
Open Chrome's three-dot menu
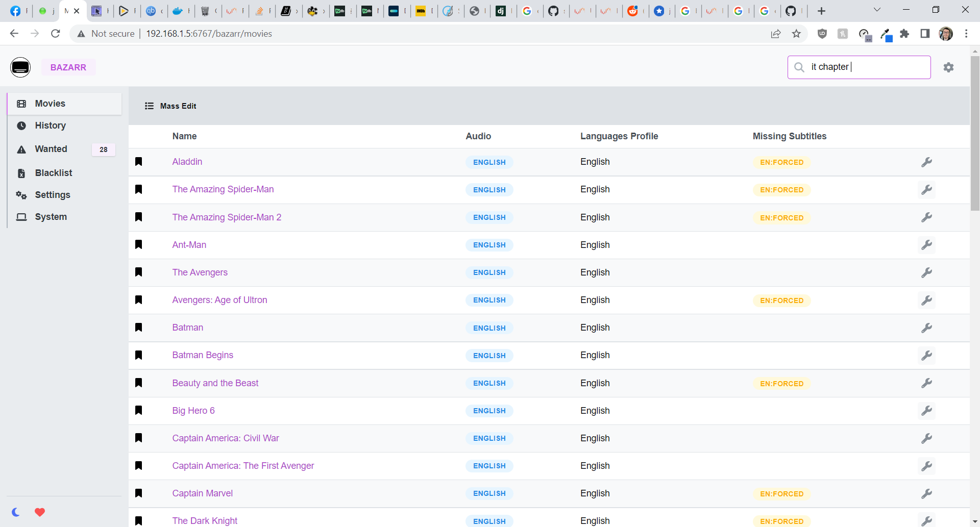click(966, 34)
